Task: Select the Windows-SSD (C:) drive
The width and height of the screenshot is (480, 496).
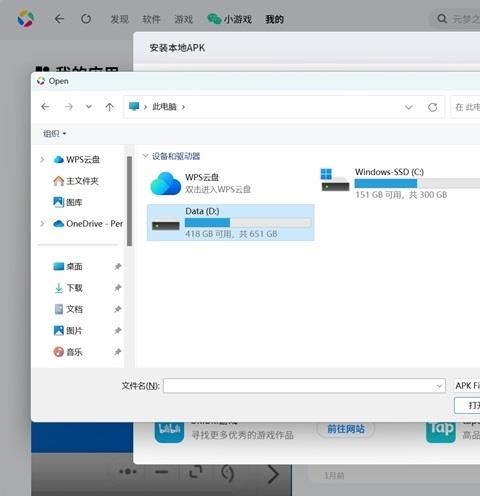Action: pos(400,183)
